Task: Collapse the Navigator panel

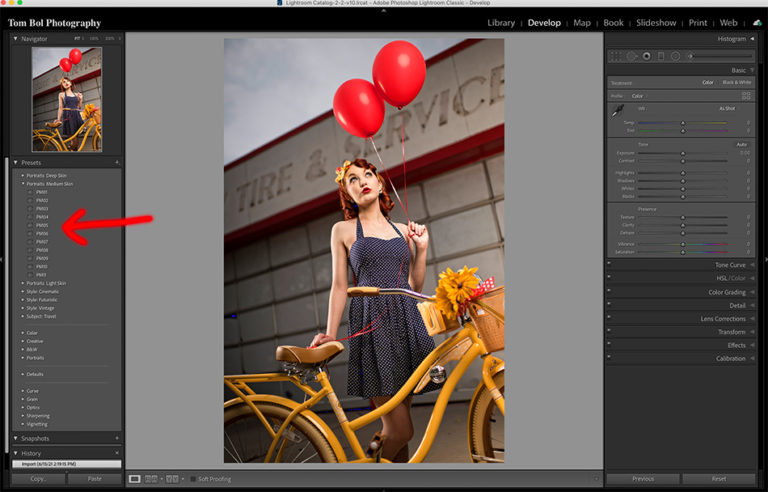Action: [x=16, y=38]
